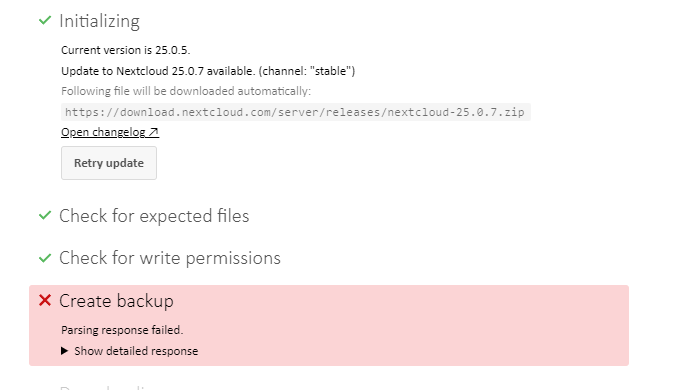Click the Retry update button
Image resolution: width=685 pixels, height=390 pixels.
(x=109, y=163)
